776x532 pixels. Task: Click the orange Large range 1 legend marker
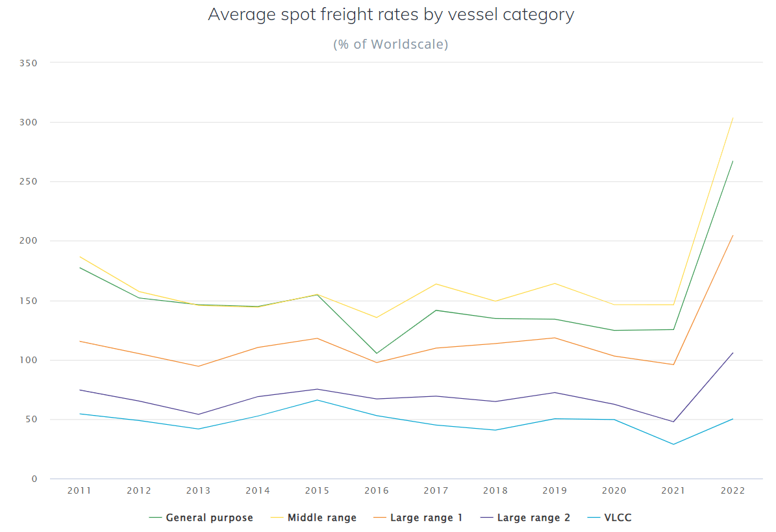click(379, 518)
